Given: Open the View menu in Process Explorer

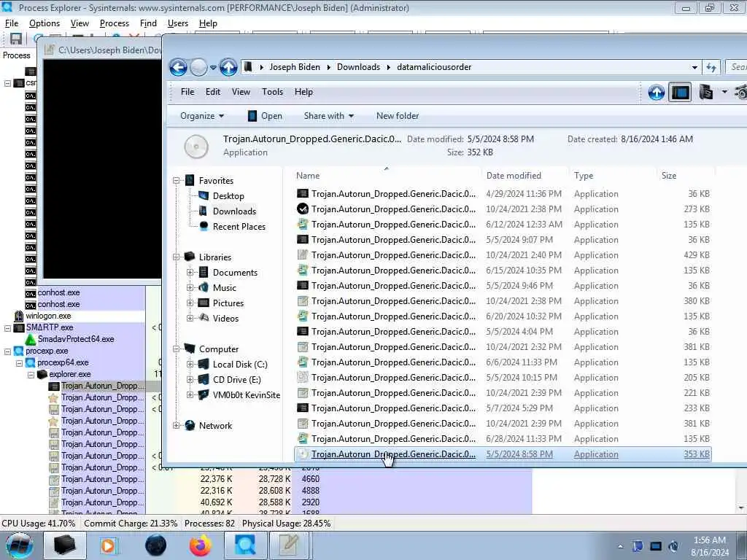Looking at the screenshot, I should click(x=80, y=23).
